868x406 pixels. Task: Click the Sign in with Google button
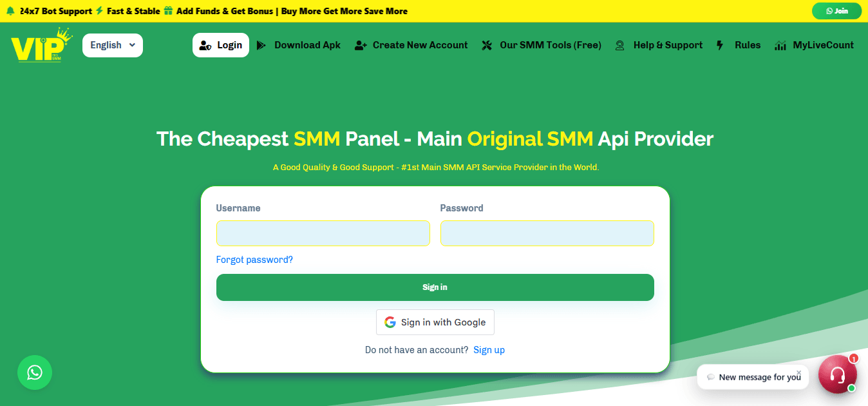point(435,322)
